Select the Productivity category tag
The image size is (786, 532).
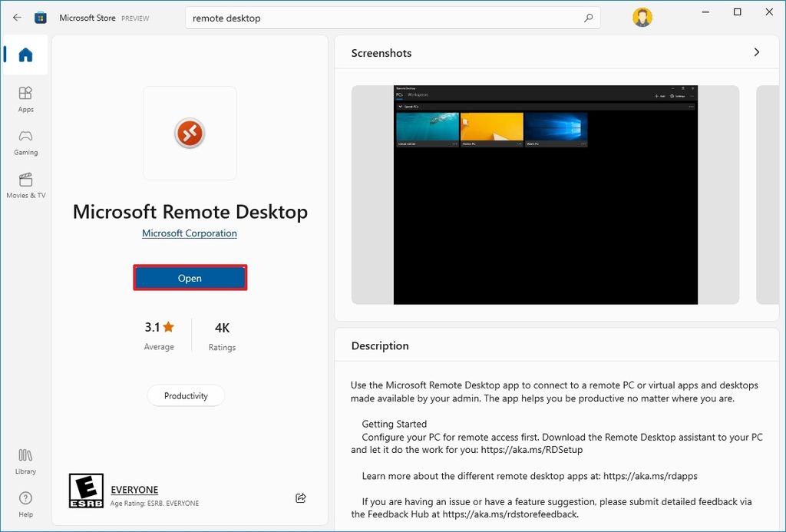186,395
